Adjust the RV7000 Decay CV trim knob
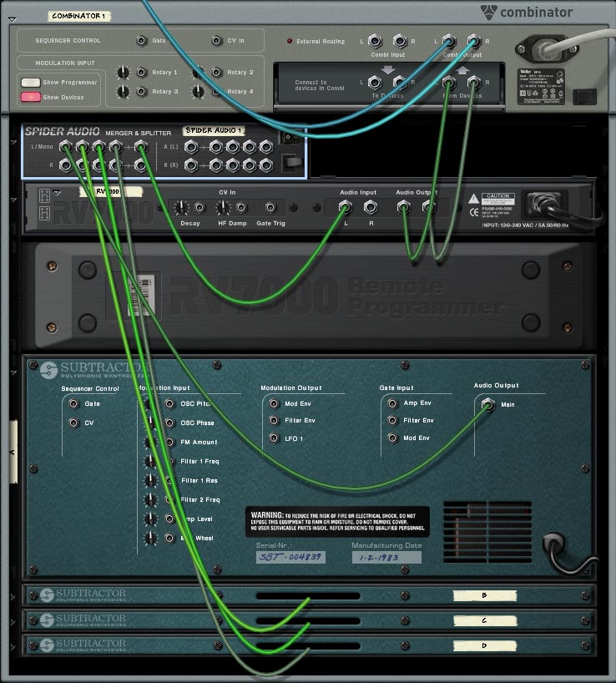 point(181,208)
